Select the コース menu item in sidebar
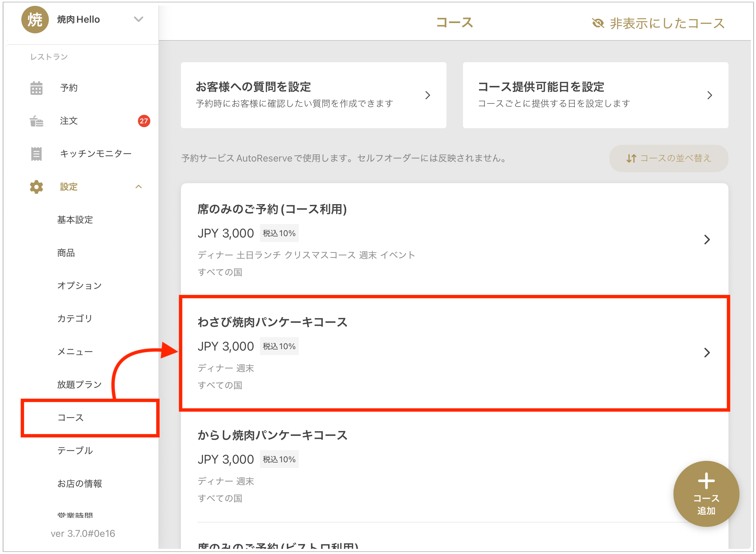Image resolution: width=756 pixels, height=554 pixels. click(x=71, y=418)
